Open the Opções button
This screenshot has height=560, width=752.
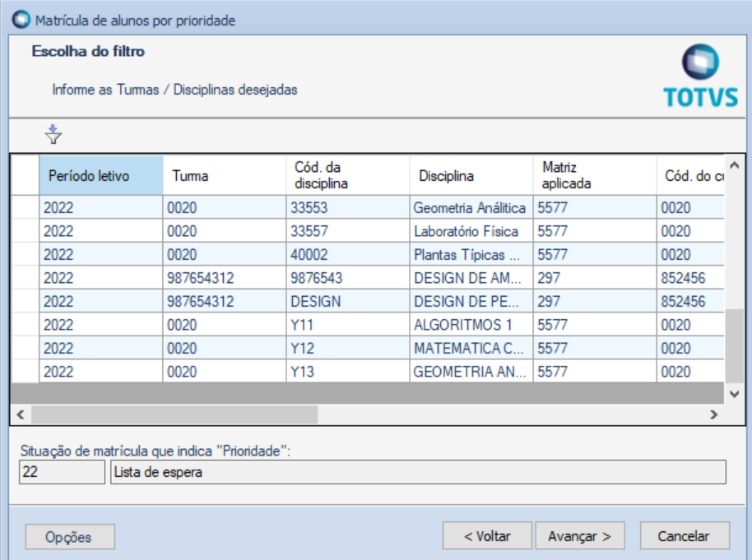point(70,536)
